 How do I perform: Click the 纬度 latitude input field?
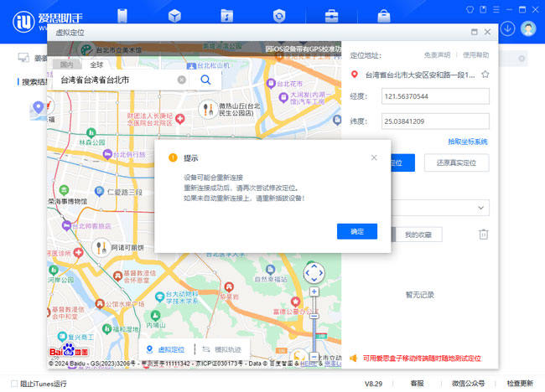435,121
